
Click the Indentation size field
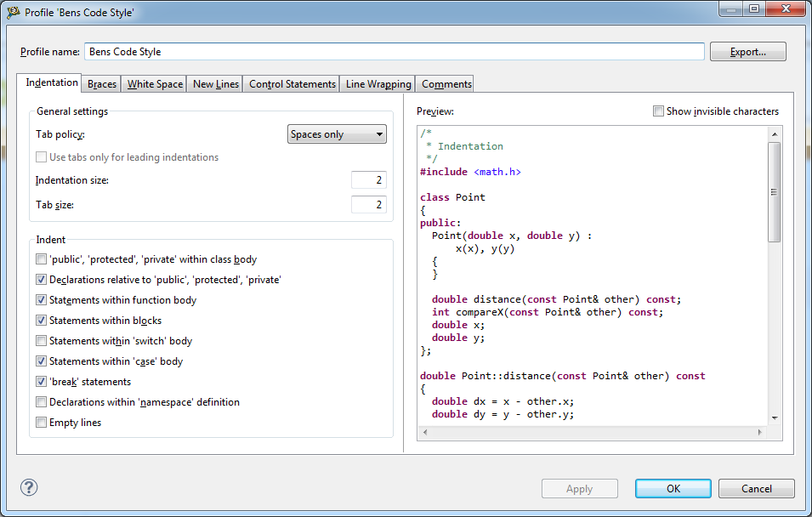point(369,179)
